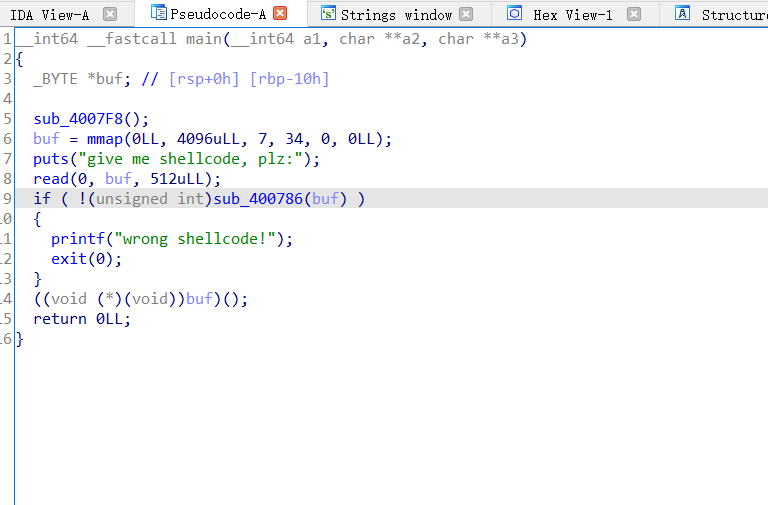Screen dimensions: 768x505
Task: Click the Strings window 's' icon
Action: point(328,13)
